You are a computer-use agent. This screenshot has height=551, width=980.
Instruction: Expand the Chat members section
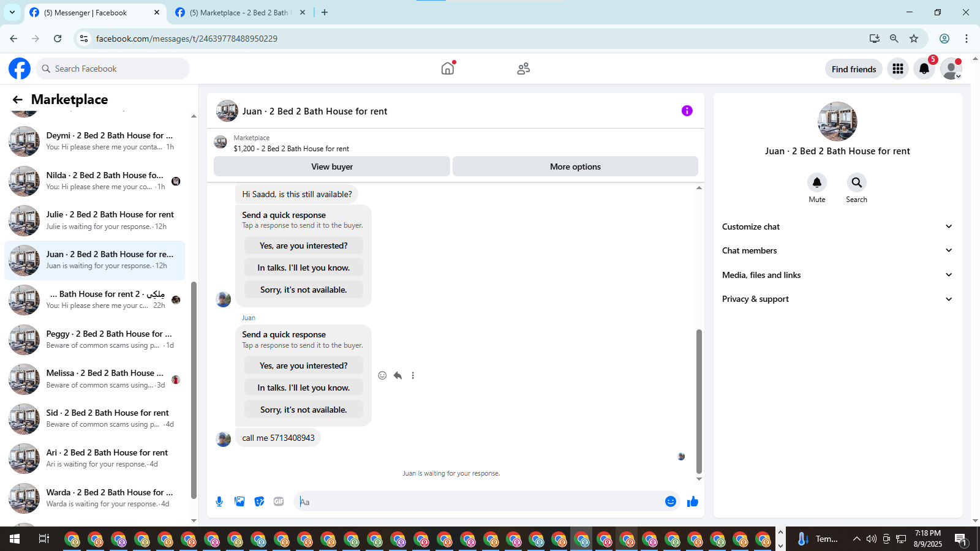click(x=837, y=250)
